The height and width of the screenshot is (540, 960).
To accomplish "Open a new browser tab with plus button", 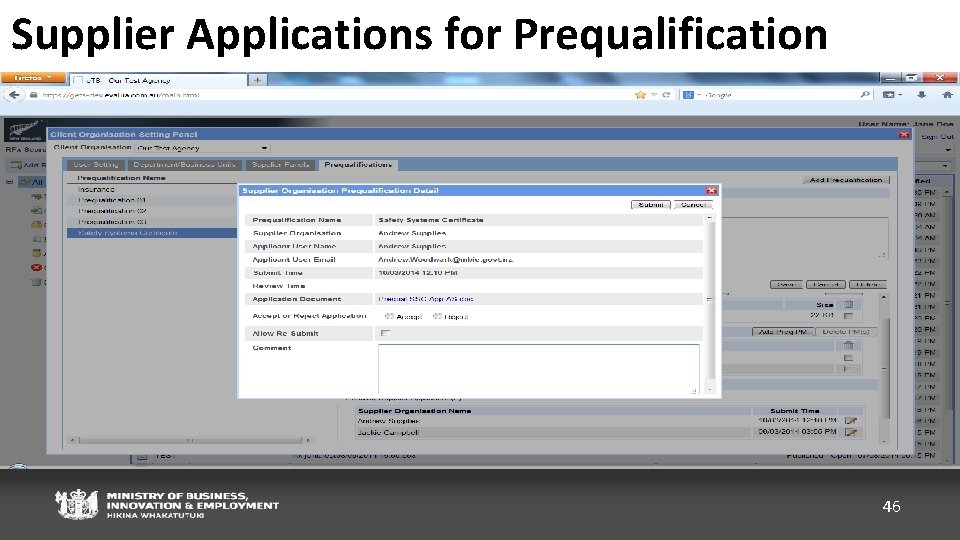I will coord(257,80).
